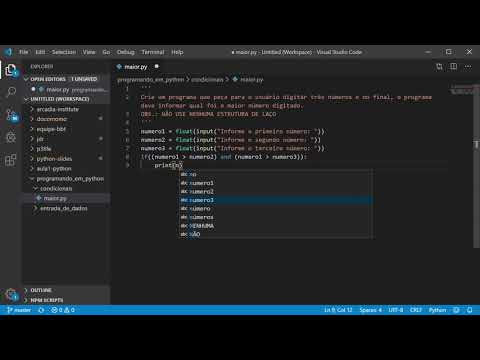Open the Manage gear at sidebar bottom
The image size is (480, 360).
click(11, 295)
